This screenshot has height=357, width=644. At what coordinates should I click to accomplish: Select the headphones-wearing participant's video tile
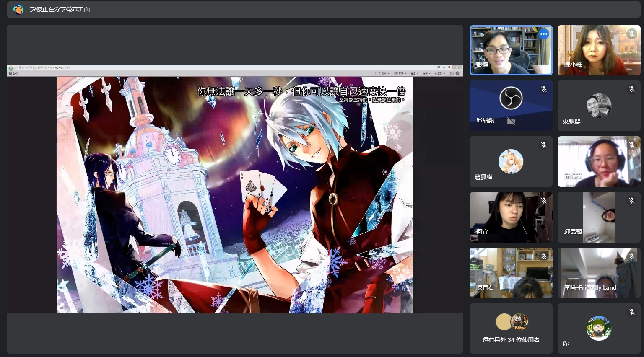click(x=599, y=161)
